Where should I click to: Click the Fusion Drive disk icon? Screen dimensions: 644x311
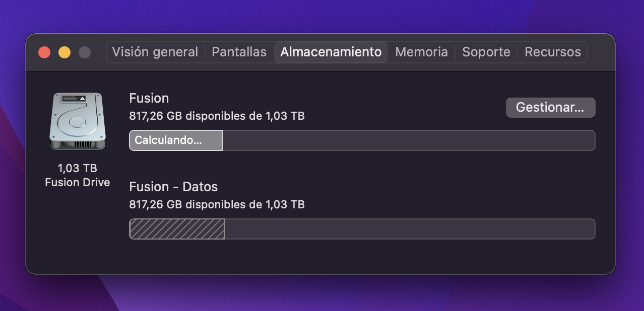click(78, 121)
